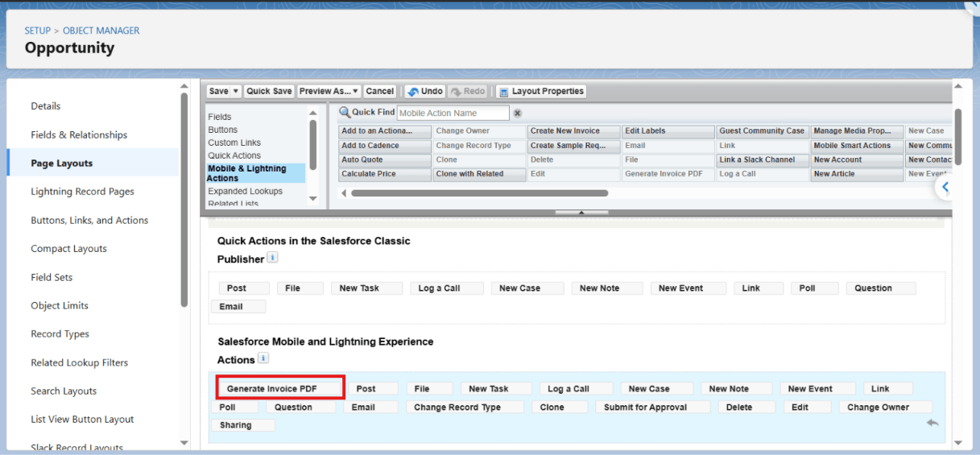
Task: Open Field Sets in the sidebar
Action: [x=52, y=277]
